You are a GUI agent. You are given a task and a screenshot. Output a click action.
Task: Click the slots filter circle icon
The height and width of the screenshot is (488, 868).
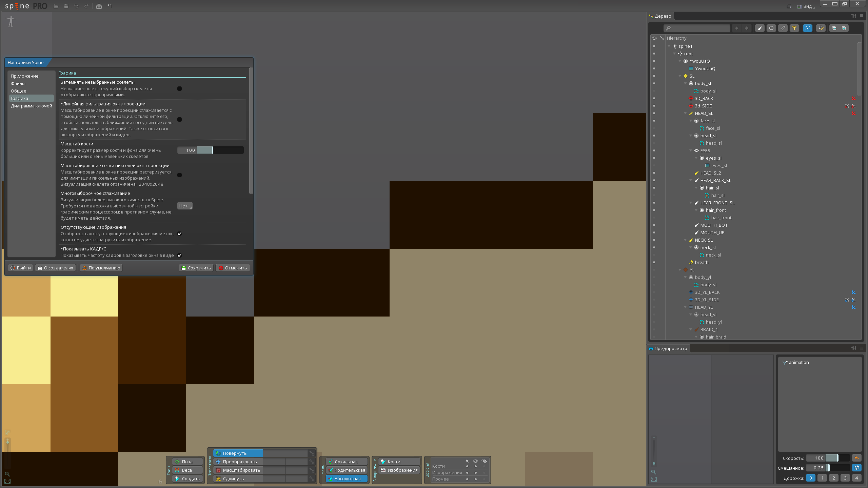[771, 28]
